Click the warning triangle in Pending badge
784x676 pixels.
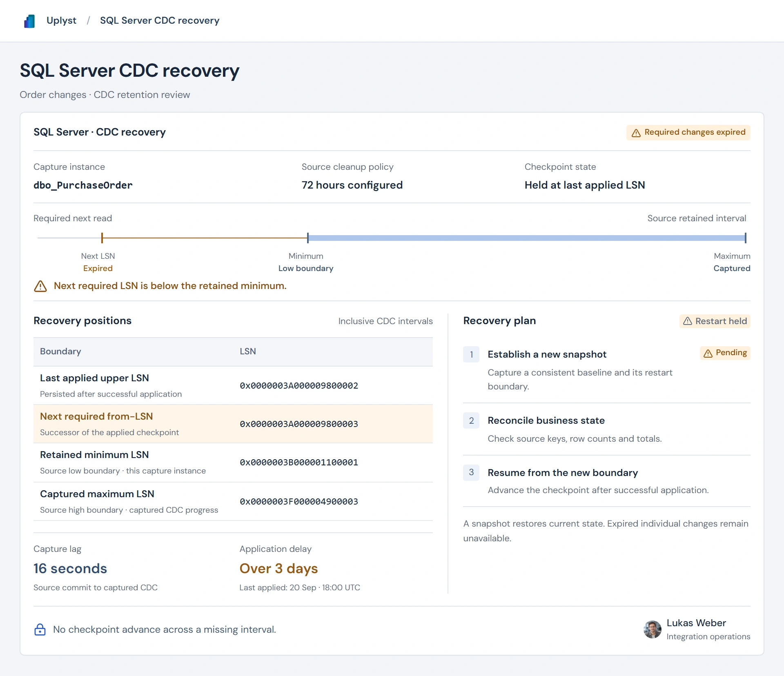coord(708,353)
